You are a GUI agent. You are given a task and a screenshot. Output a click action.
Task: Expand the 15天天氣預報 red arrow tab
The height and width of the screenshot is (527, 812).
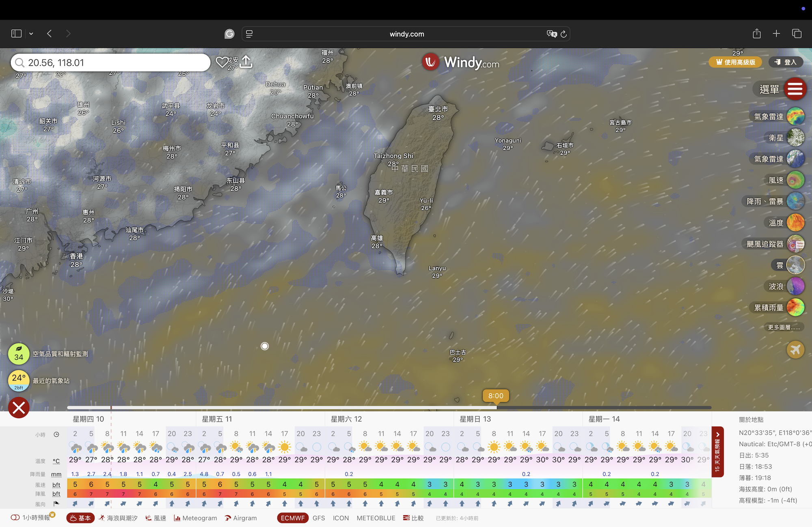(717, 451)
